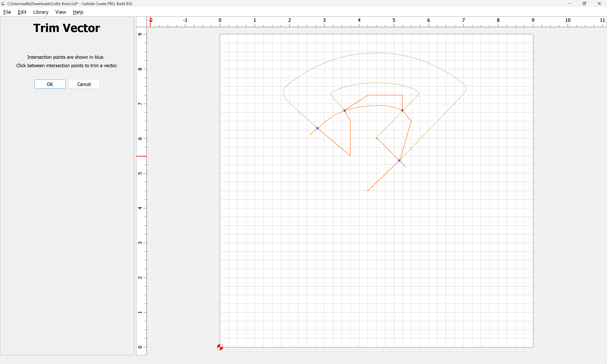607x364 pixels.
Task: Cancel the Trim Vector operation
Action: [x=84, y=84]
